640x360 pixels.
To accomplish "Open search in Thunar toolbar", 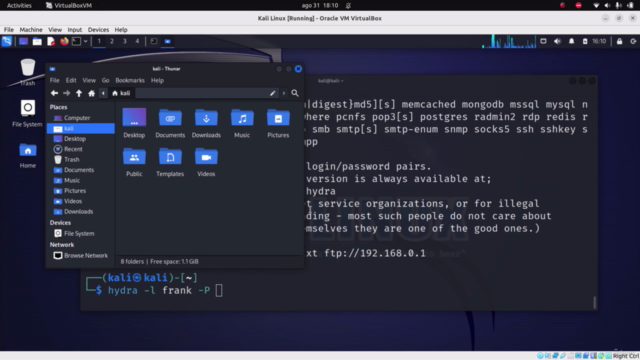I will click(295, 93).
